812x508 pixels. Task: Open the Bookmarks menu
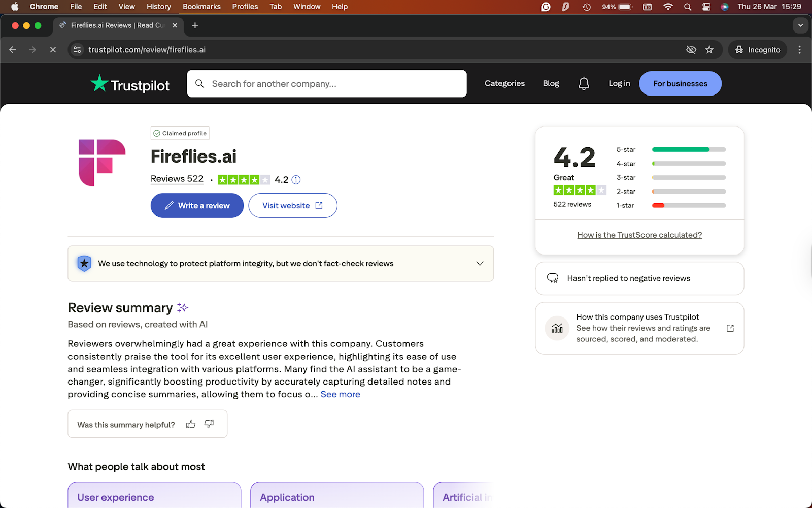click(x=201, y=7)
